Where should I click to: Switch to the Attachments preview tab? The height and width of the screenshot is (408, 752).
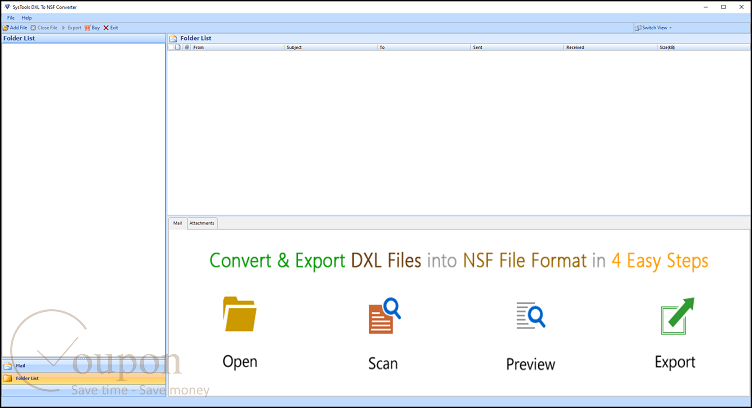202,223
